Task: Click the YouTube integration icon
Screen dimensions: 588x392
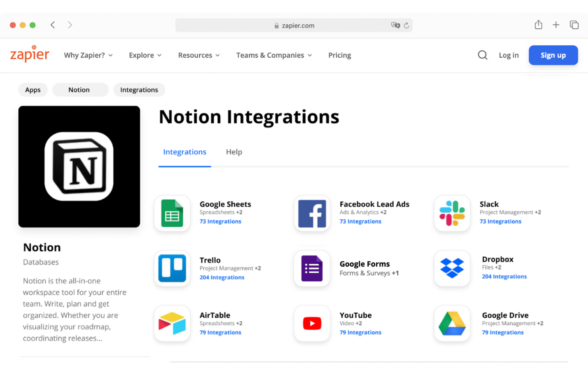Action: tap(312, 323)
